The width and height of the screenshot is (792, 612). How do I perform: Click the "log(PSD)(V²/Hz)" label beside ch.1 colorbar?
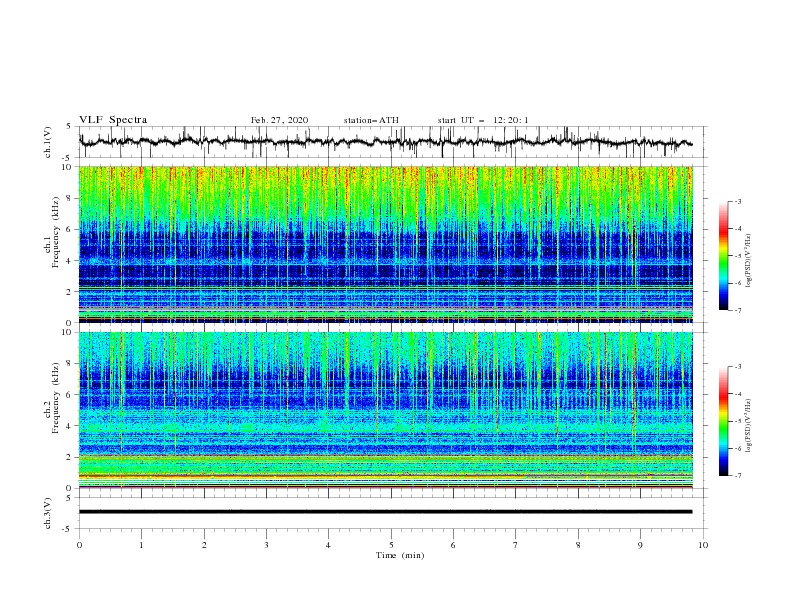(x=749, y=261)
